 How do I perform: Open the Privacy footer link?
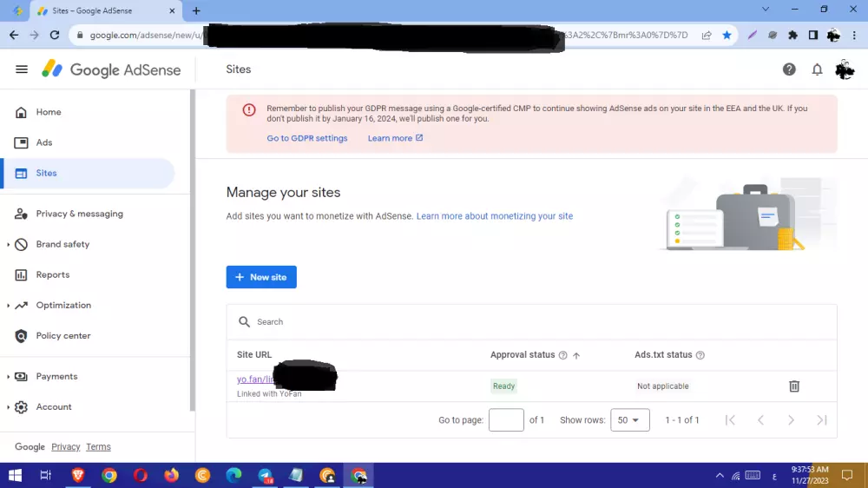click(66, 447)
